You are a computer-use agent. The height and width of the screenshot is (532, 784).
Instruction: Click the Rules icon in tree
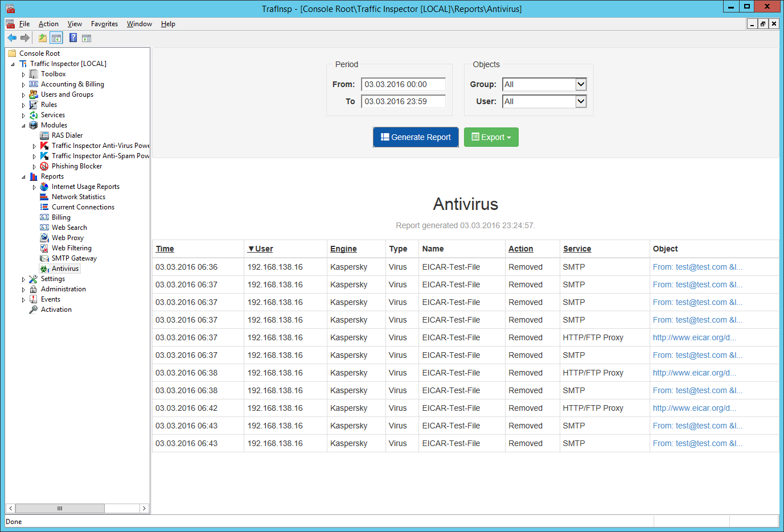tap(34, 105)
